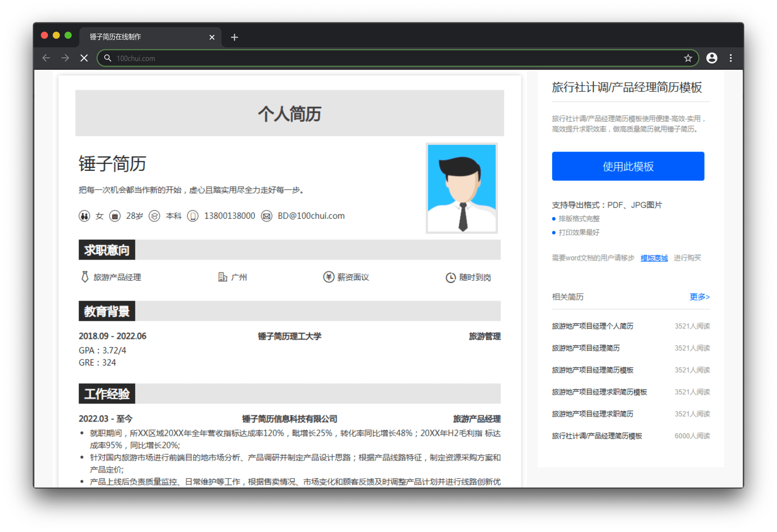Open the browser profile avatar

pyautogui.click(x=712, y=58)
